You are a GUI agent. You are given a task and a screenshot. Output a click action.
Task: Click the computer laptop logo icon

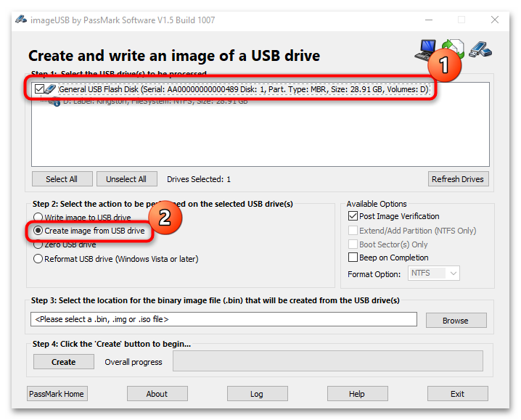tap(424, 50)
